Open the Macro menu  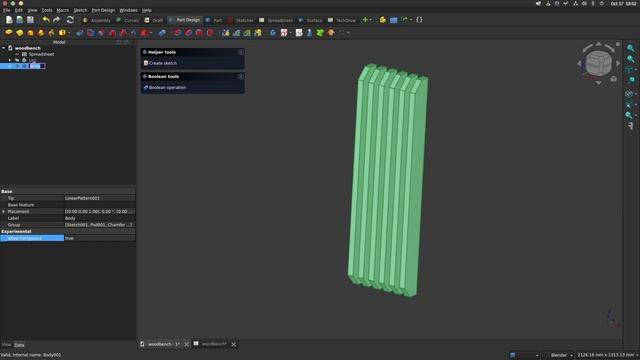pyautogui.click(x=62, y=10)
